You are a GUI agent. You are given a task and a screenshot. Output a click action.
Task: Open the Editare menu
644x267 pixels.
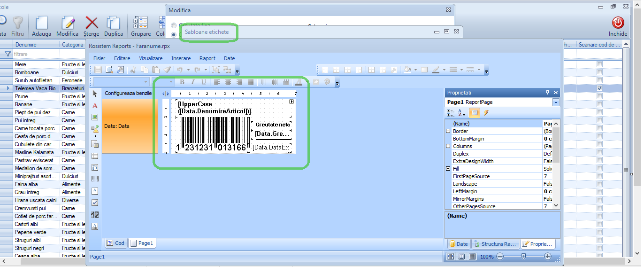coord(122,58)
